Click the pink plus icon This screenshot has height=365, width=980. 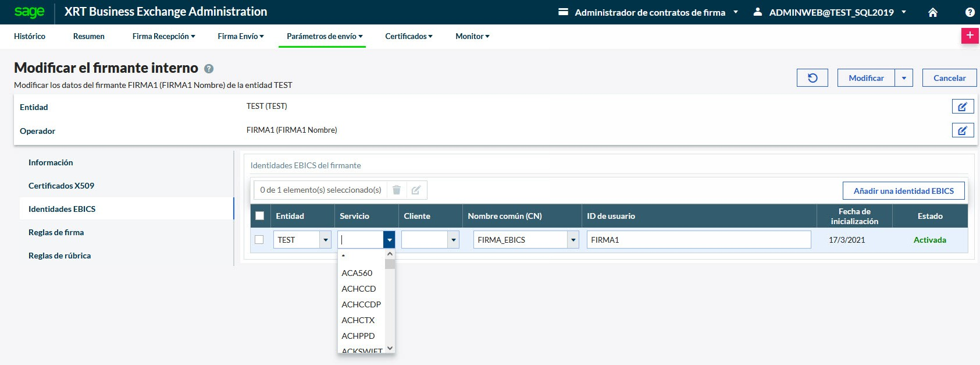click(x=970, y=36)
